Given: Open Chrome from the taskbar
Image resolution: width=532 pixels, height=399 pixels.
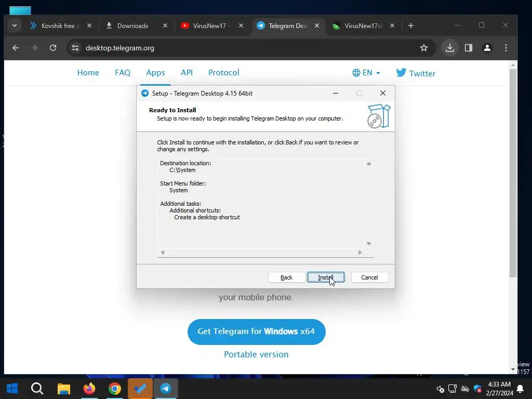Looking at the screenshot, I should (x=115, y=389).
